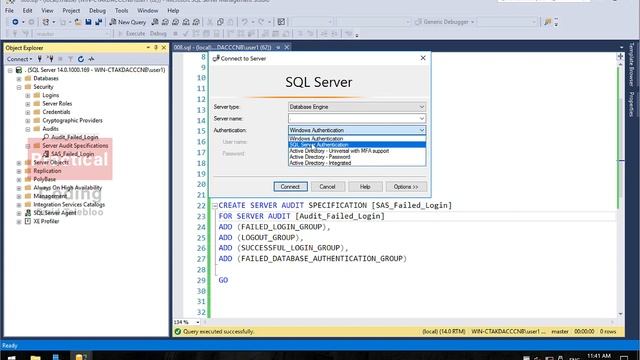640x360 pixels.
Task: Click the 'Query executed successfully' status text
Action: point(218,332)
